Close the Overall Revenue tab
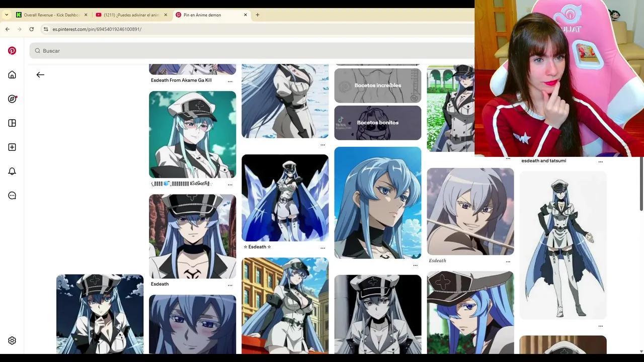The height and width of the screenshot is (362, 644). point(86,15)
